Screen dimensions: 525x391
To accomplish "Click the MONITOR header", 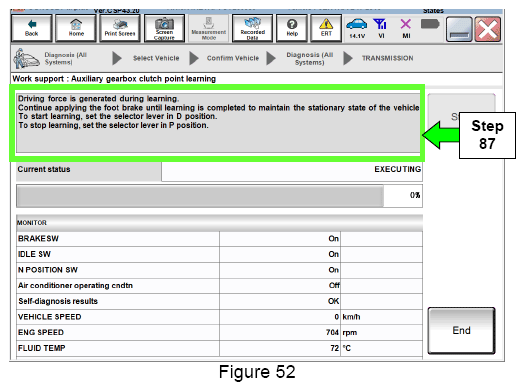I will click(x=219, y=223).
